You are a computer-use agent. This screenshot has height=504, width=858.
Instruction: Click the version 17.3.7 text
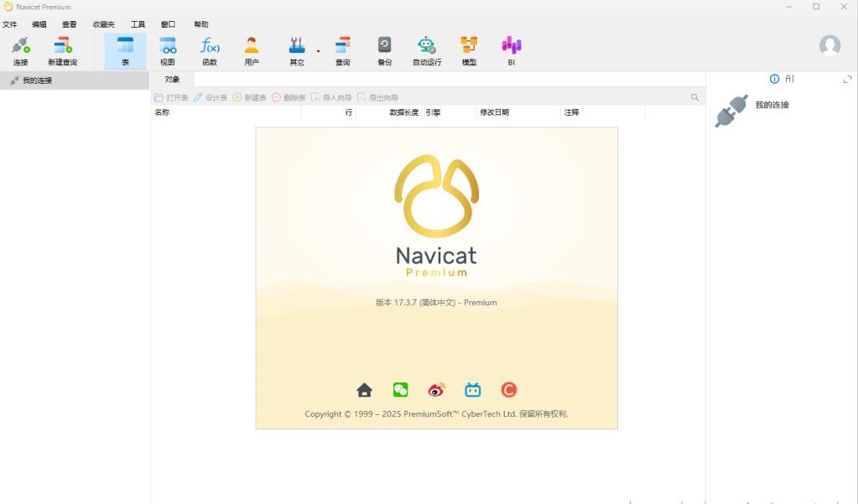pyautogui.click(x=436, y=303)
